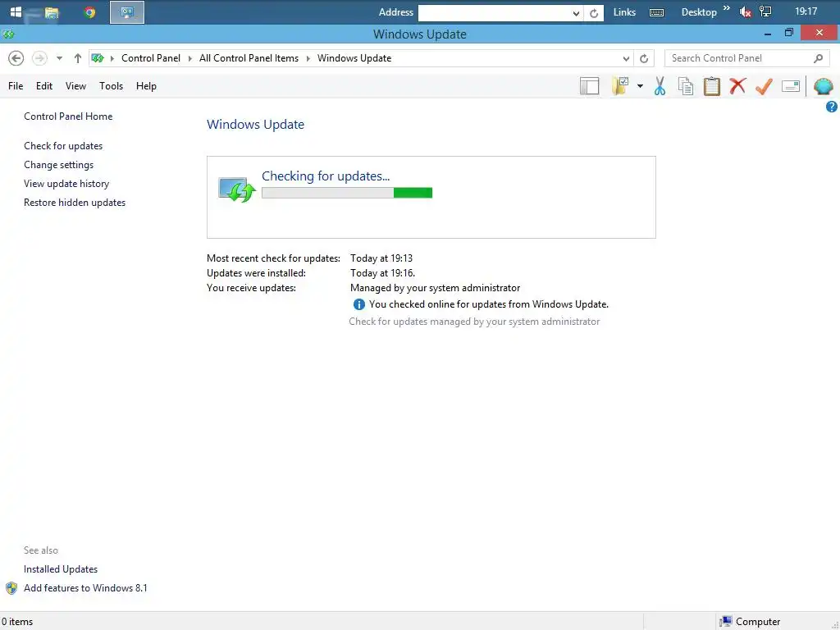Open Installed Updates link
This screenshot has height=630, width=840.
[61, 569]
